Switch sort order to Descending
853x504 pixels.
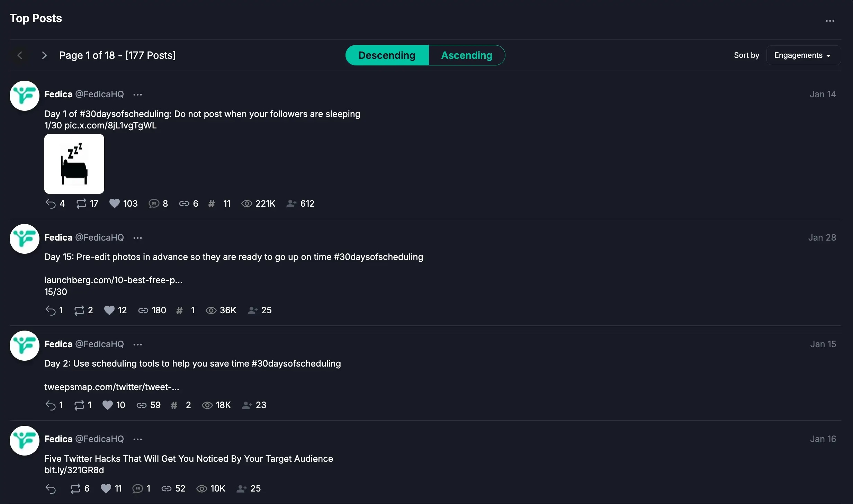pyautogui.click(x=387, y=55)
